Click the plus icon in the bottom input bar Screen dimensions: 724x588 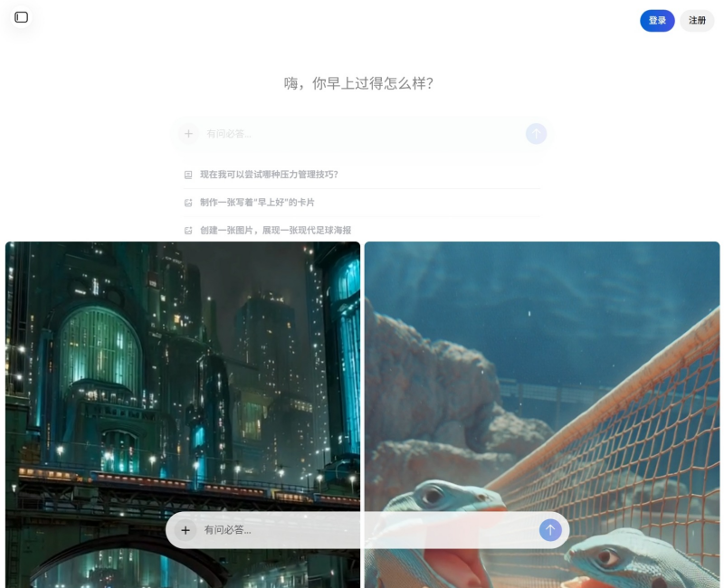186,530
